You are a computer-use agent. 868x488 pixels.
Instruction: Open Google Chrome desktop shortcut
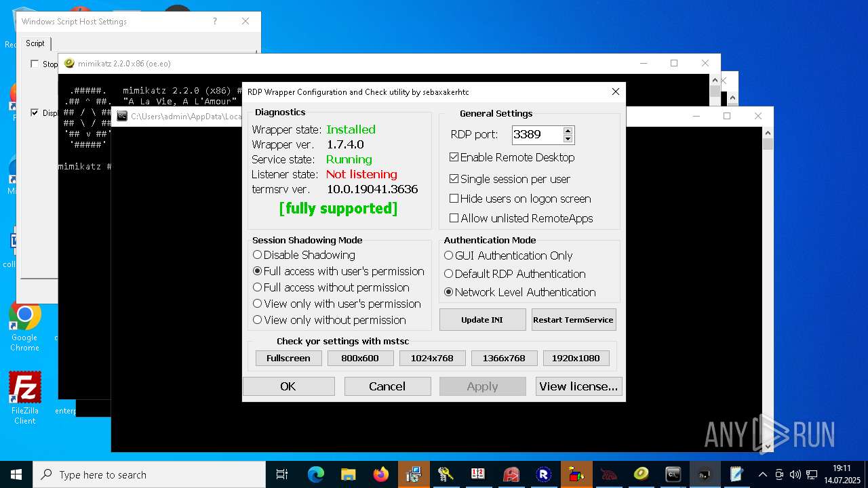pos(25,327)
